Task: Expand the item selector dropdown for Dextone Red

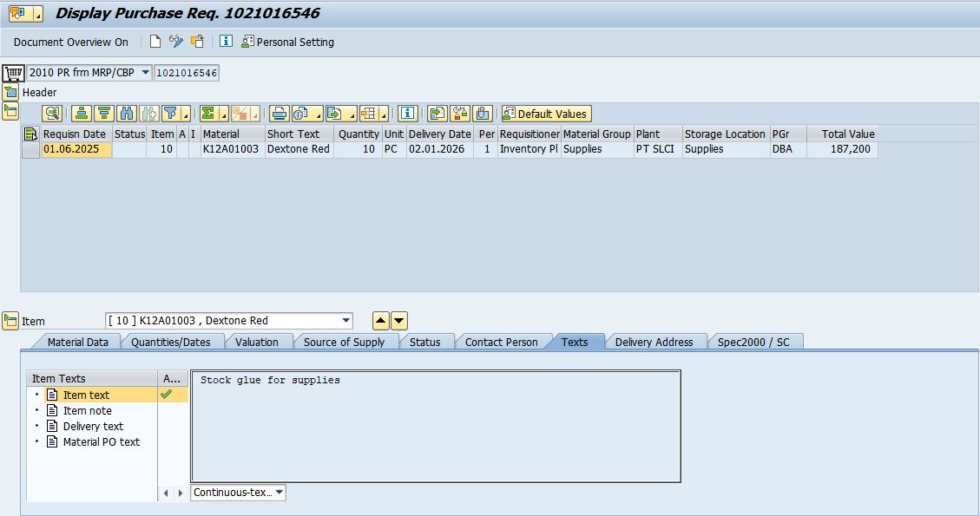Action: coord(346,321)
